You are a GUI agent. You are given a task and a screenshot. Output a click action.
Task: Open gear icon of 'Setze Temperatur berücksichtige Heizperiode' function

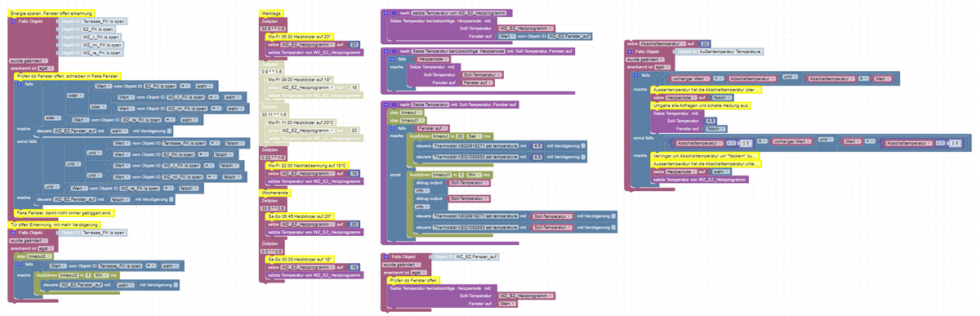[x=385, y=51]
